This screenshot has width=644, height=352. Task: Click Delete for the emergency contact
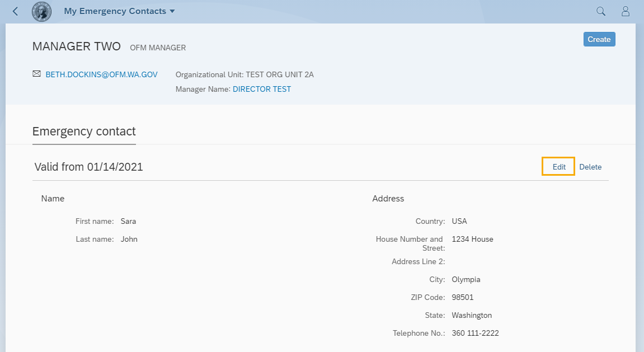click(590, 167)
